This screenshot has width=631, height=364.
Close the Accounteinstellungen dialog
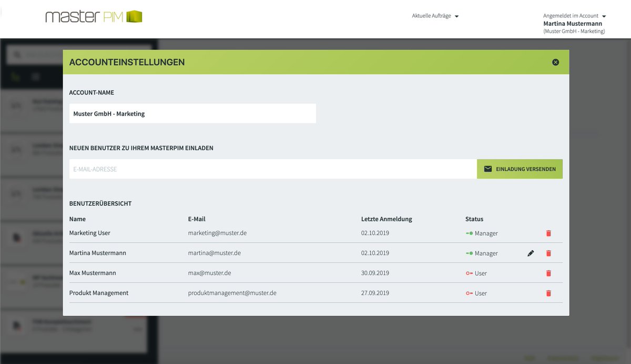(555, 61)
